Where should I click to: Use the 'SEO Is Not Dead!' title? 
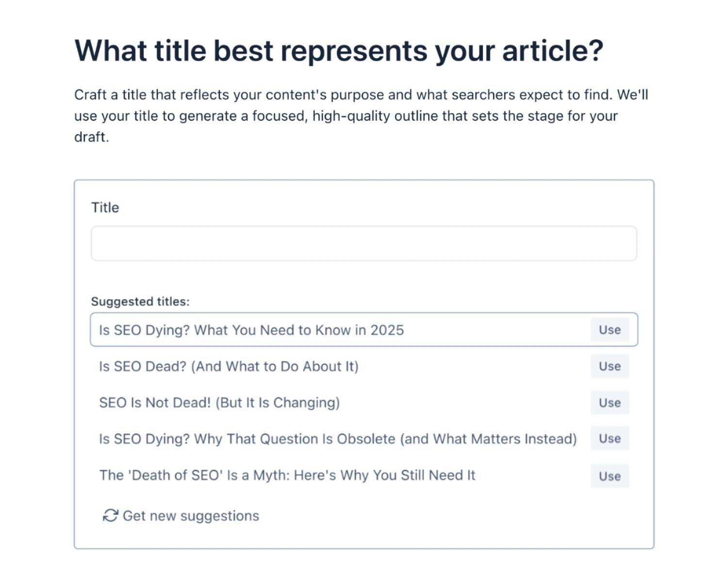610,403
